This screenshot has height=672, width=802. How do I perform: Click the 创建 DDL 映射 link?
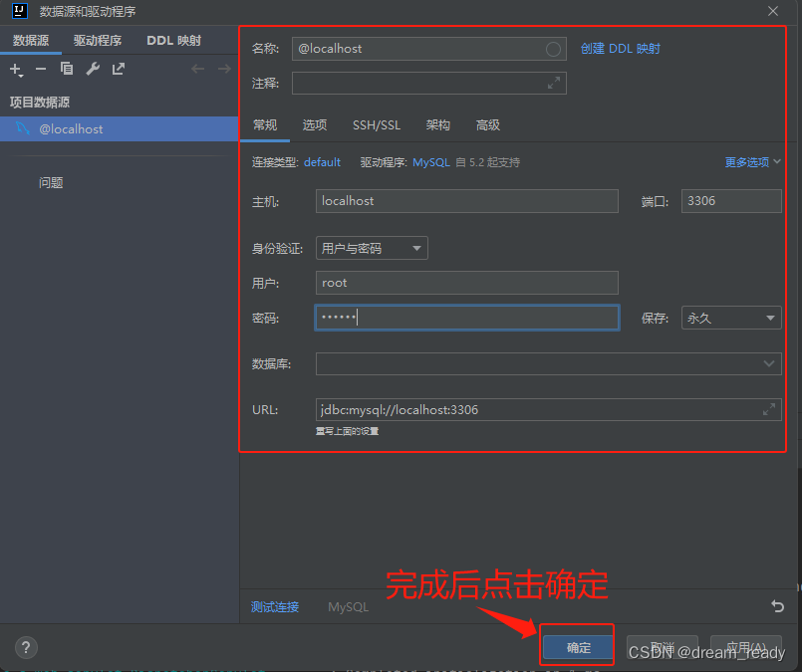tap(621, 49)
